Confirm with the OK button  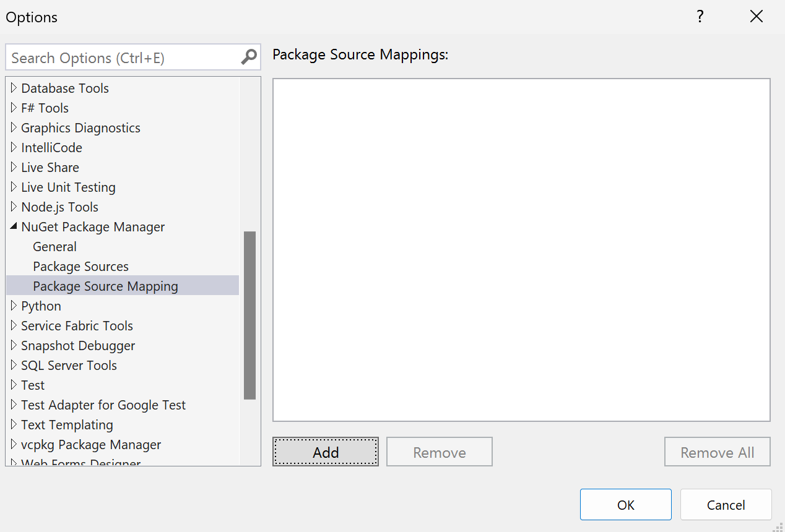point(626,505)
